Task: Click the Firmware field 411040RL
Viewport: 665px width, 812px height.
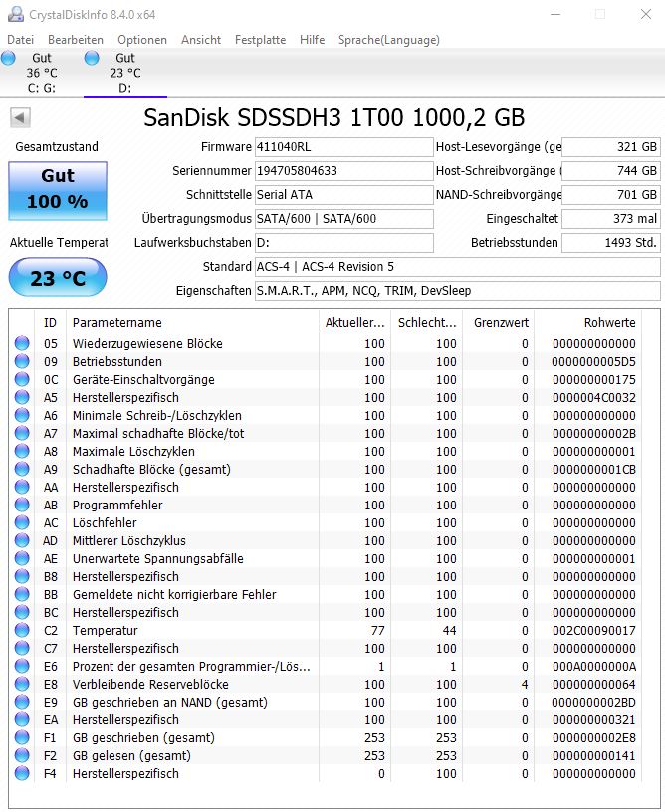Action: (343, 147)
